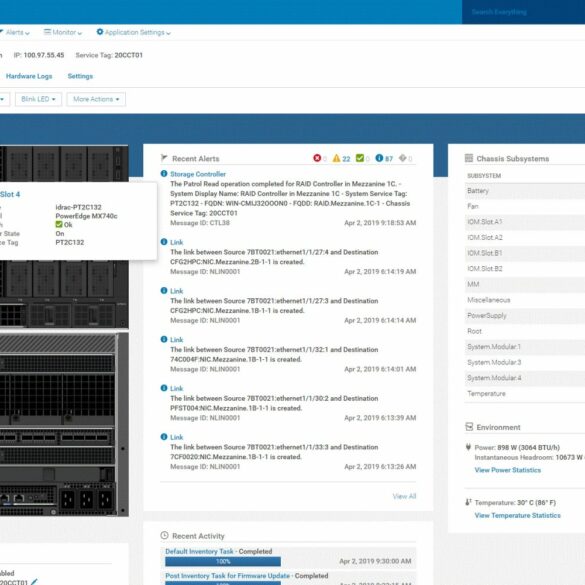
Task: Click the info alerts blue icon
Action: click(x=379, y=158)
